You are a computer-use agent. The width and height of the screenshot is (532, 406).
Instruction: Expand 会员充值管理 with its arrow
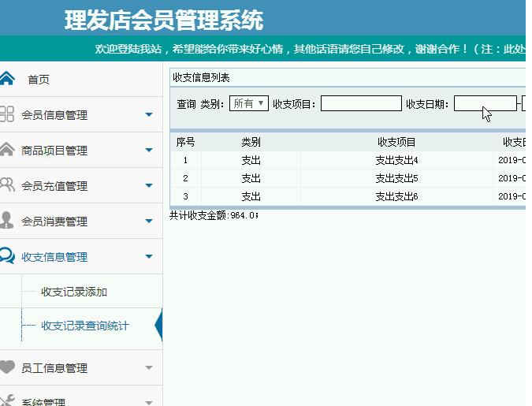point(149,185)
